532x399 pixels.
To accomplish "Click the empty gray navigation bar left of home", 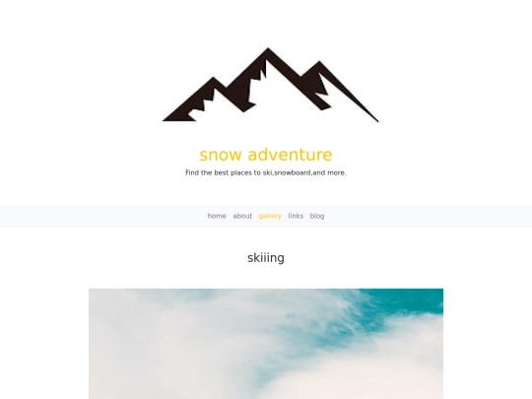I will (x=101, y=216).
